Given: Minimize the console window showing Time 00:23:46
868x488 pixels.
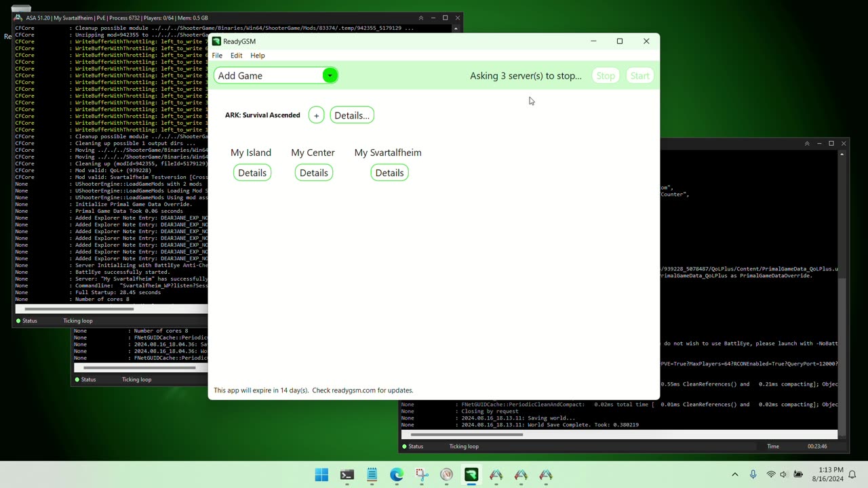Looking at the screenshot, I should coord(819,144).
